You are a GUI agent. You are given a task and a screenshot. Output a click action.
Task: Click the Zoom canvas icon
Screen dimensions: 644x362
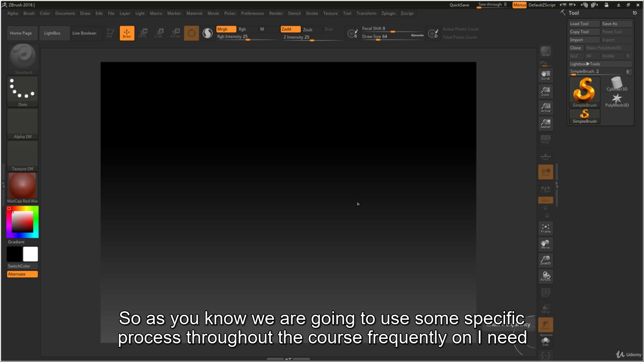pyautogui.click(x=545, y=92)
